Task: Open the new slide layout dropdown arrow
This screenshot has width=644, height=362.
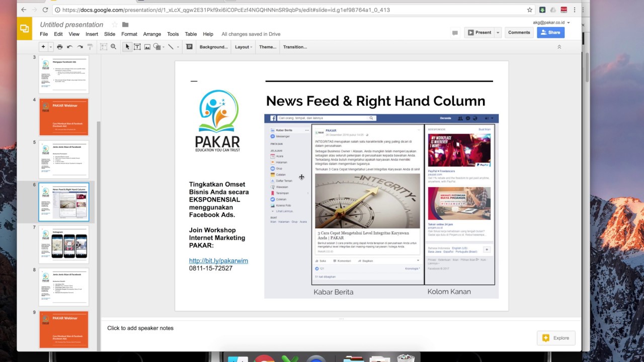Action: pos(50,47)
